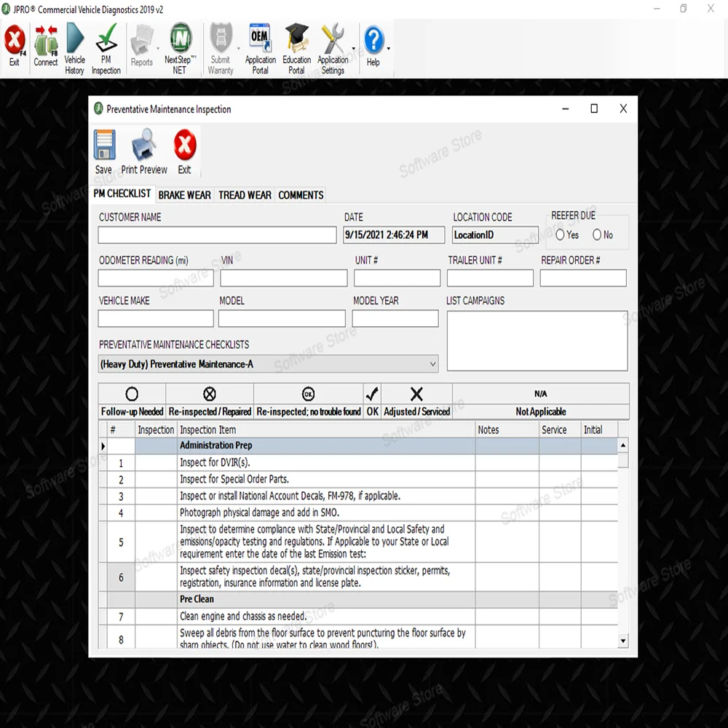Click the Submit Warranty icon

pyautogui.click(x=221, y=38)
